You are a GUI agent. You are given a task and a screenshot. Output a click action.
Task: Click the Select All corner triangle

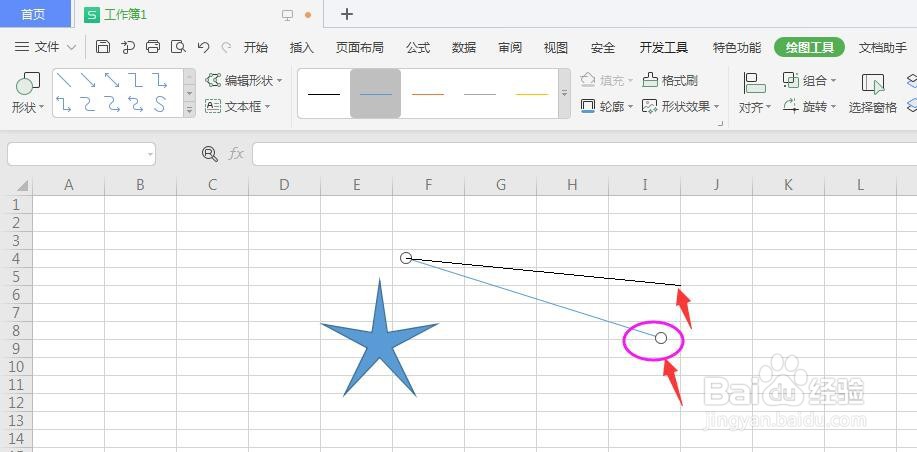tap(22, 185)
